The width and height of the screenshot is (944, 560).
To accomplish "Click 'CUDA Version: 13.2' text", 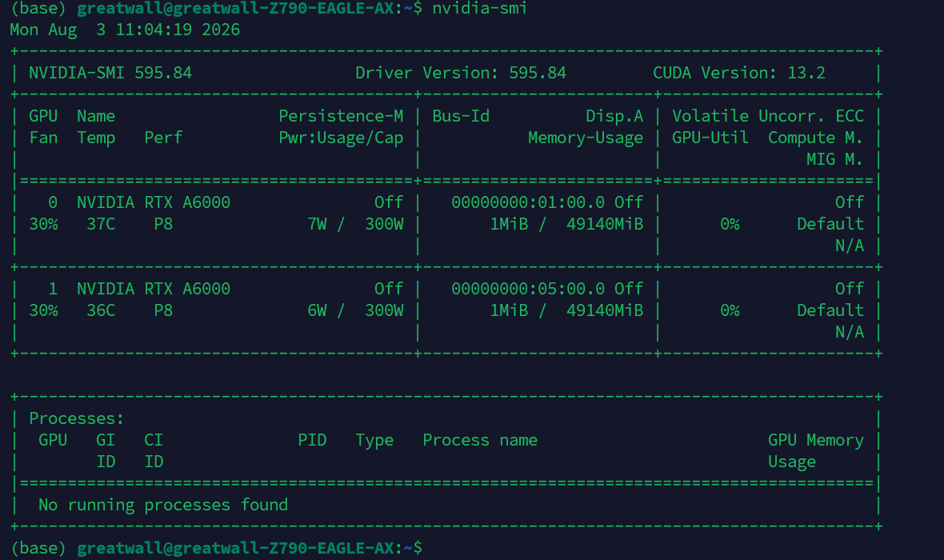I will 738,73.
